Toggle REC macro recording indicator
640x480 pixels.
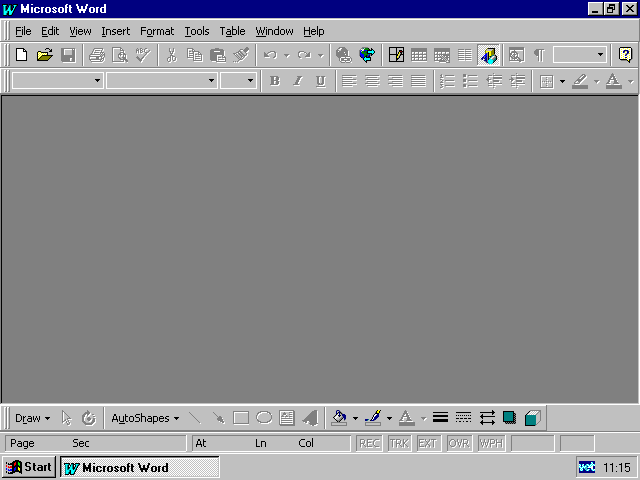tap(369, 443)
